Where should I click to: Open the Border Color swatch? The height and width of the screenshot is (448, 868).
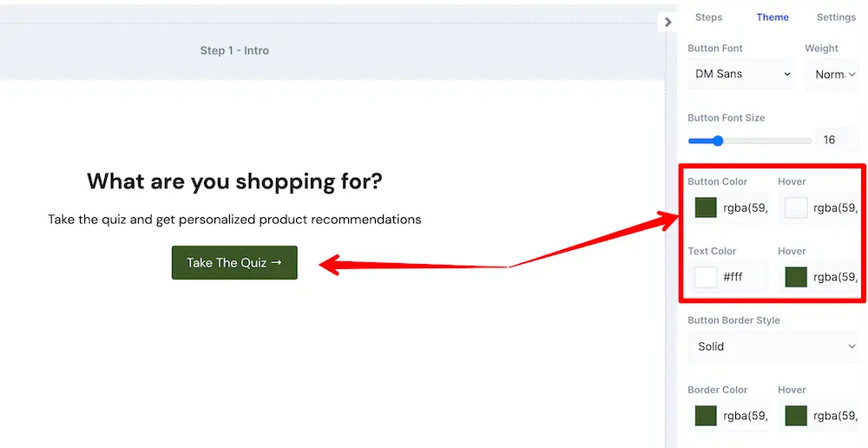(706, 416)
